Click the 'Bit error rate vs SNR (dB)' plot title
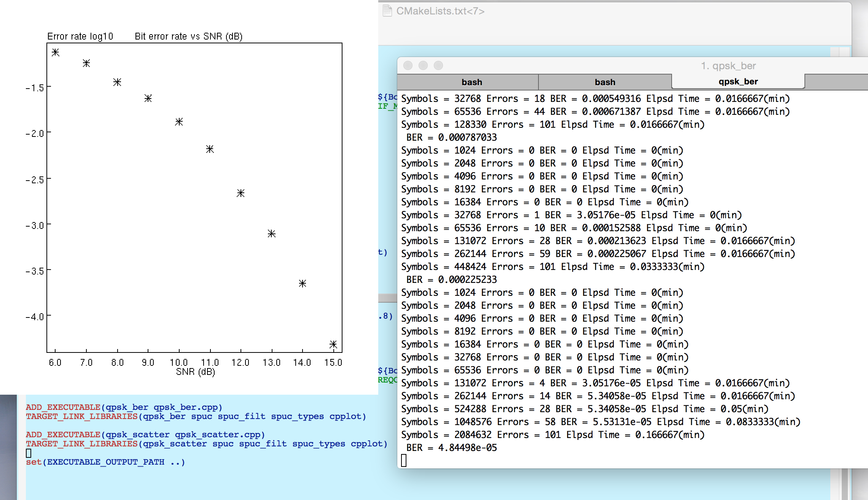The width and height of the screenshot is (868, 500). (188, 37)
